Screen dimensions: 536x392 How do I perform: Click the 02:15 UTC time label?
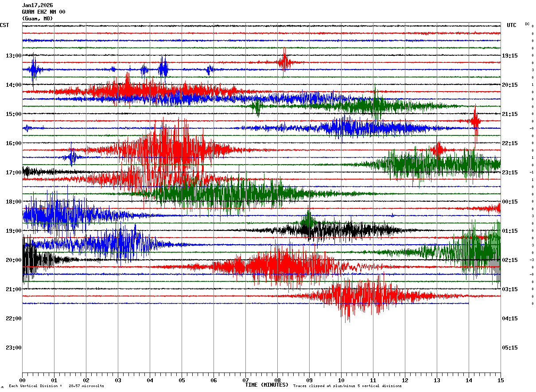click(x=510, y=260)
